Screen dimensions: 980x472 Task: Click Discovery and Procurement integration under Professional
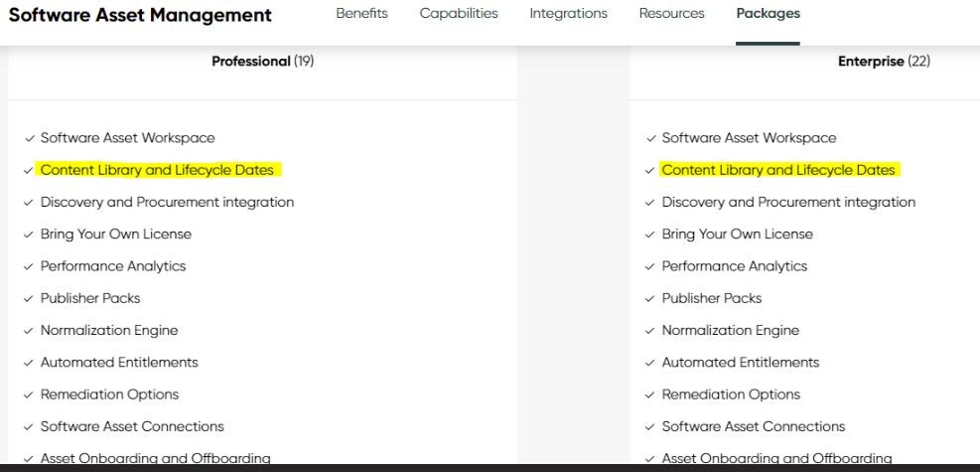pos(167,202)
